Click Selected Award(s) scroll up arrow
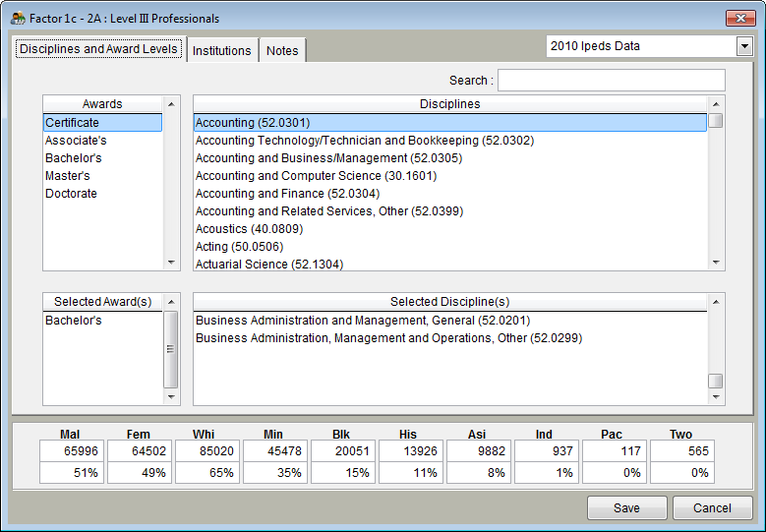This screenshot has width=766, height=532. pyautogui.click(x=171, y=302)
